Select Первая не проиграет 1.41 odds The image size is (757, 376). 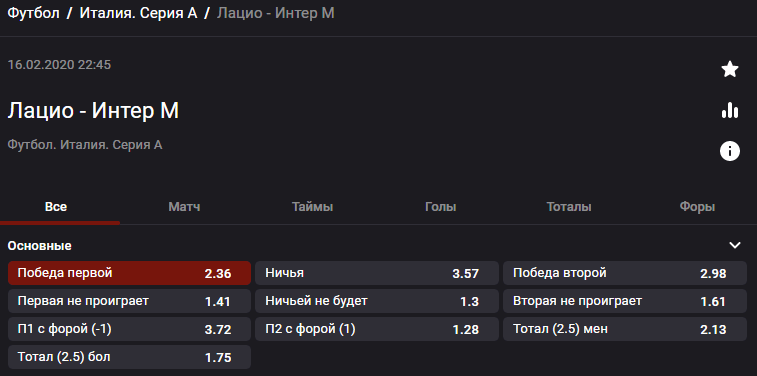pos(129,301)
